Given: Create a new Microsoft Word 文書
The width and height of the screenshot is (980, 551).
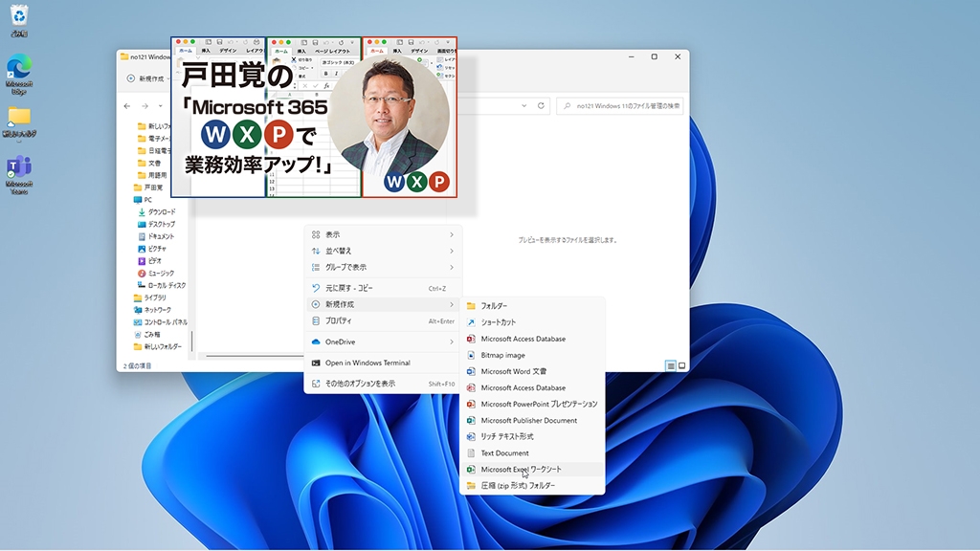Looking at the screenshot, I should [532, 371].
